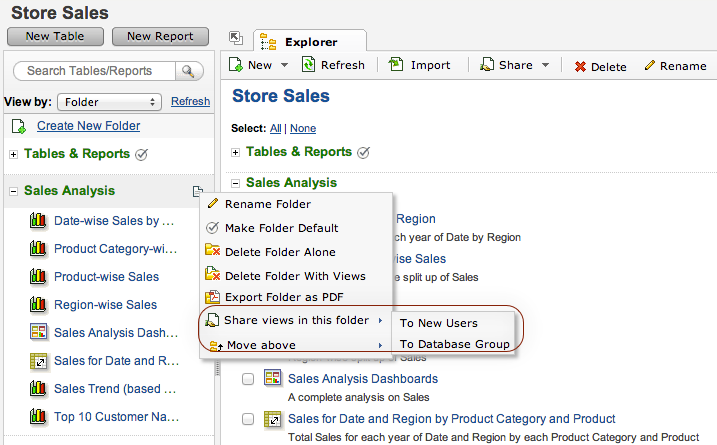
Task: Click the collapse panel icon beside Explorer tab
Action: [236, 38]
